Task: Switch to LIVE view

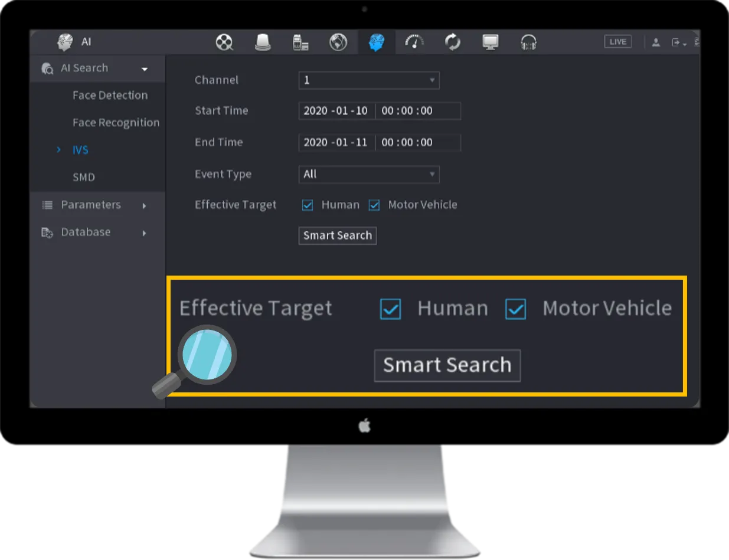Action: (618, 42)
